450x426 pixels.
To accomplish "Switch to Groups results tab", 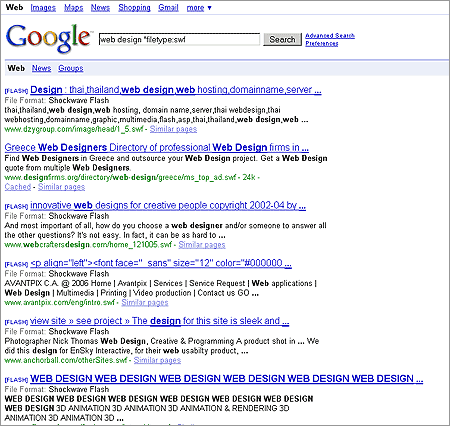I will [71, 68].
